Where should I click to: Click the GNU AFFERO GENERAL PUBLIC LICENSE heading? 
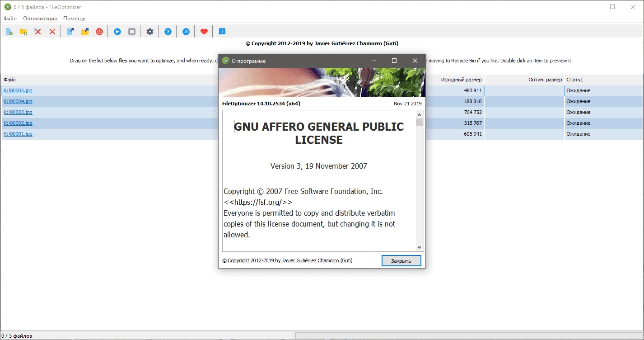(319, 133)
